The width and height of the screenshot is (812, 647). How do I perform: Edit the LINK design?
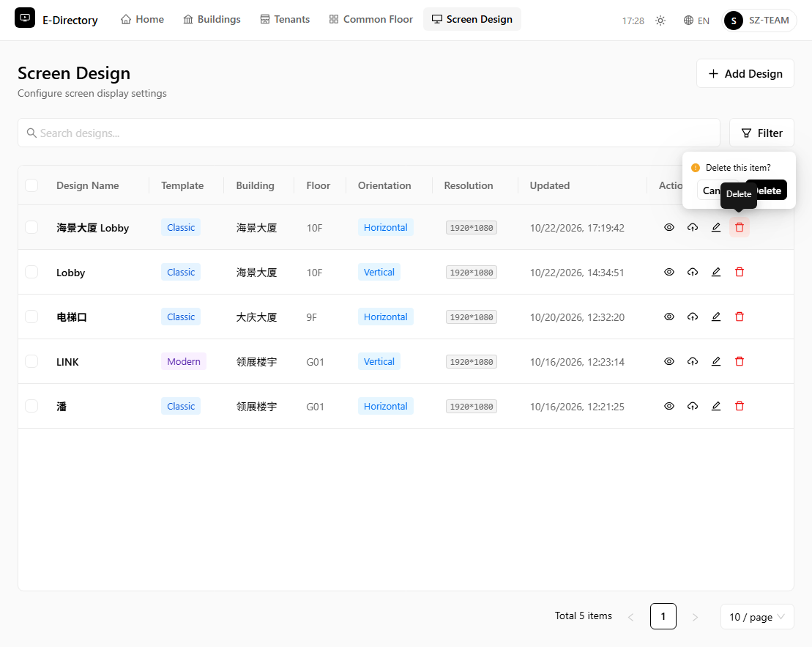point(716,361)
